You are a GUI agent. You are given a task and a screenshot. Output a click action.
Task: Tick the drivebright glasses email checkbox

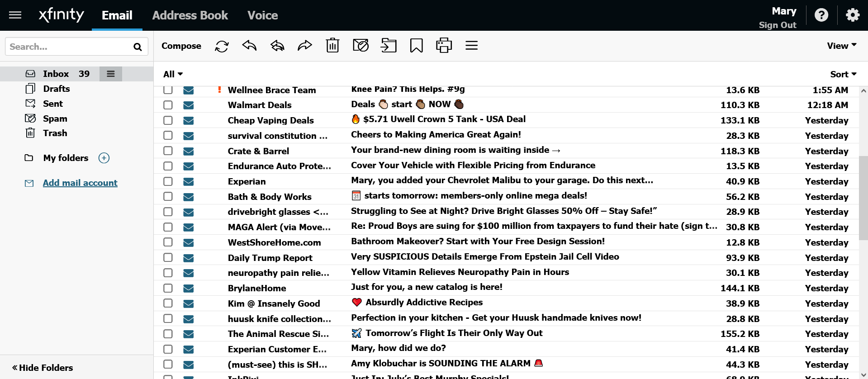[168, 212]
